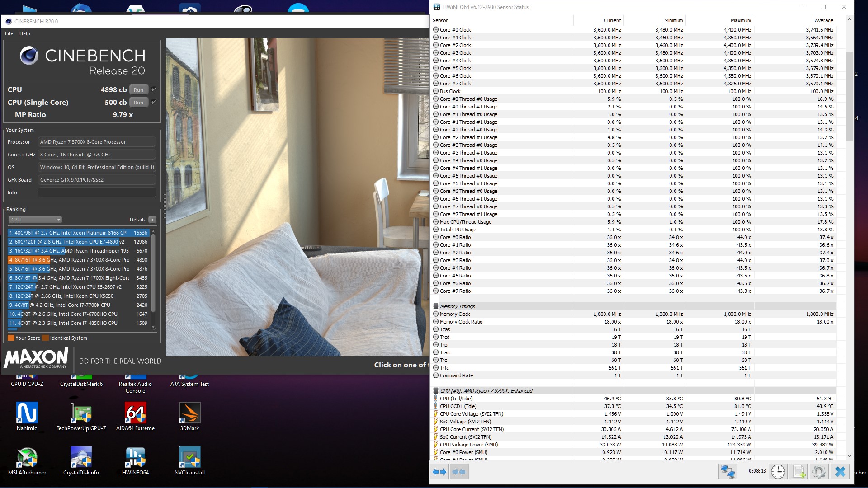Open the Help menu in Cinebench

point(25,33)
